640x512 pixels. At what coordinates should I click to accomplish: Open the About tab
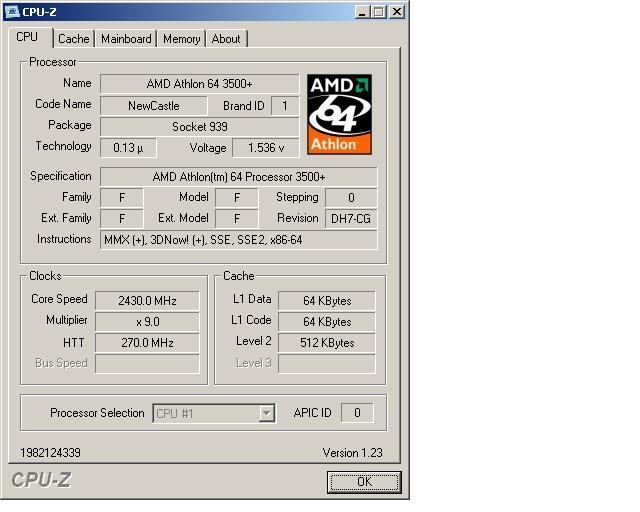pyautogui.click(x=226, y=39)
